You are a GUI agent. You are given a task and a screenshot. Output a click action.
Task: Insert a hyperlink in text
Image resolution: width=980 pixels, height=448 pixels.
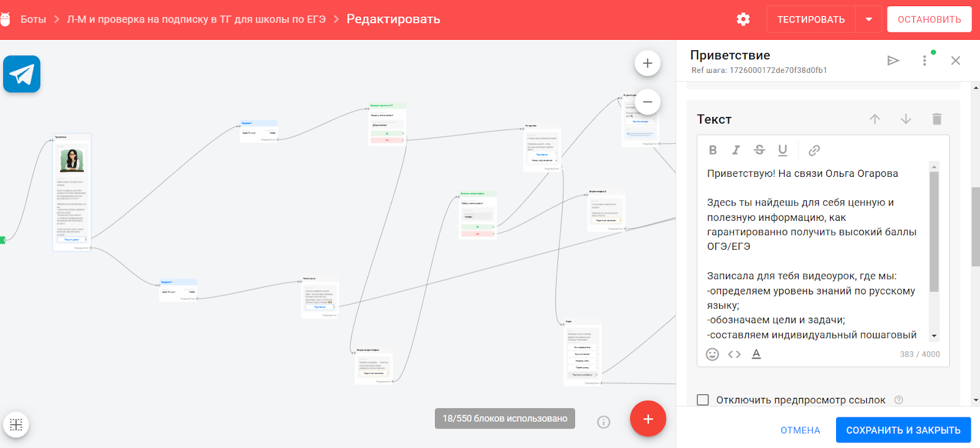tap(814, 150)
